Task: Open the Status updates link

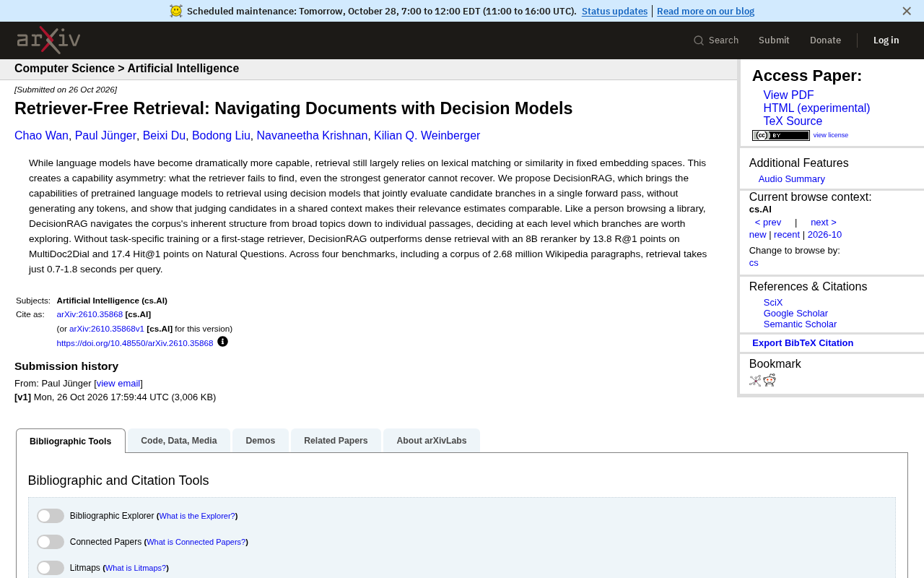Action: pyautogui.click(x=614, y=11)
